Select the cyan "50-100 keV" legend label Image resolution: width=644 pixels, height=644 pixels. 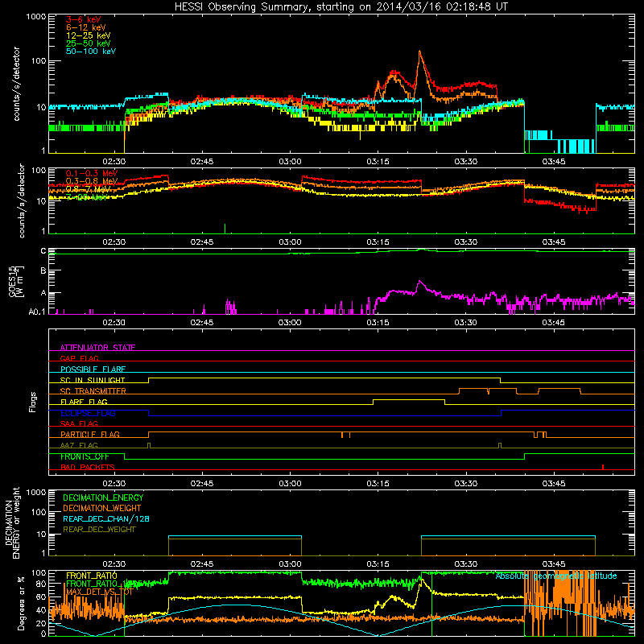(91, 52)
